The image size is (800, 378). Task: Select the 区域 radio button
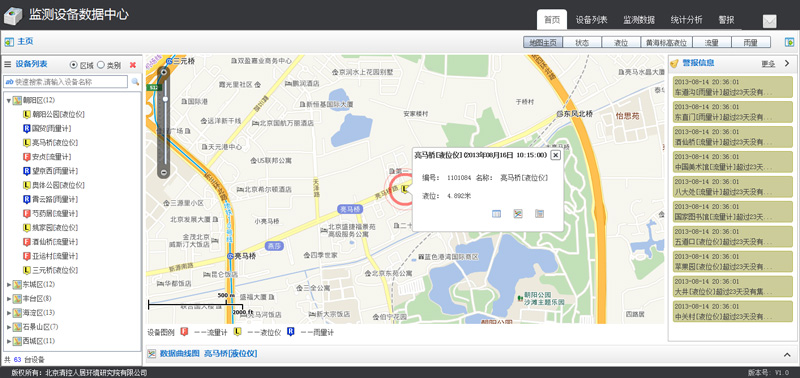tap(73, 65)
